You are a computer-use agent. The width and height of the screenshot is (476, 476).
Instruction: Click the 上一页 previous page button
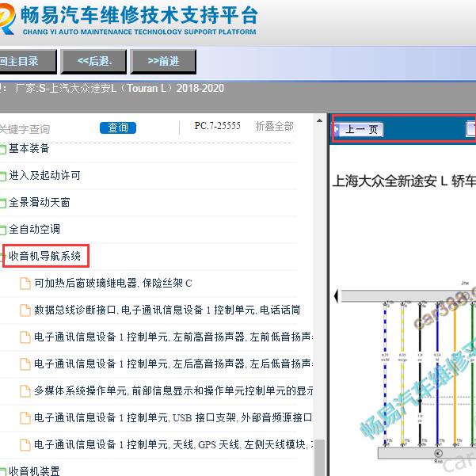(x=358, y=130)
